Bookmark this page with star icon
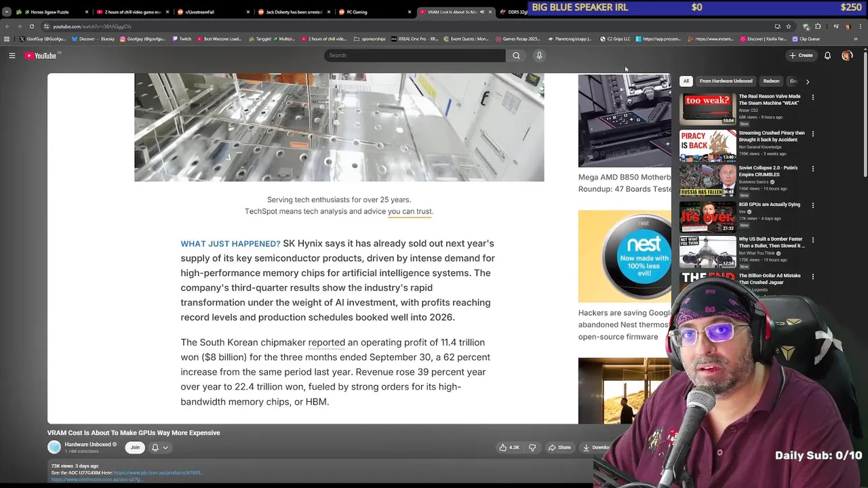This screenshot has height=488, width=868. pos(789,26)
